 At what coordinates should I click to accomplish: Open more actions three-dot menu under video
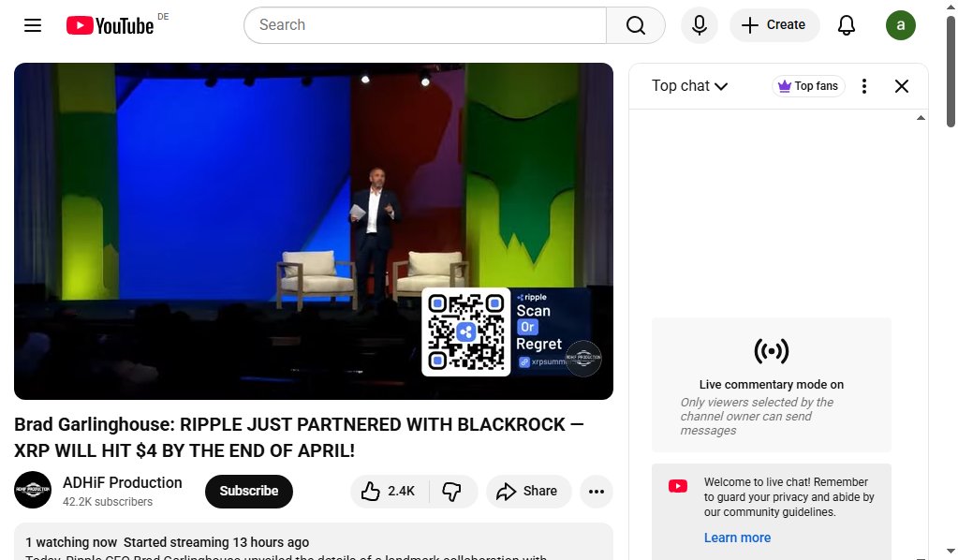click(x=597, y=491)
